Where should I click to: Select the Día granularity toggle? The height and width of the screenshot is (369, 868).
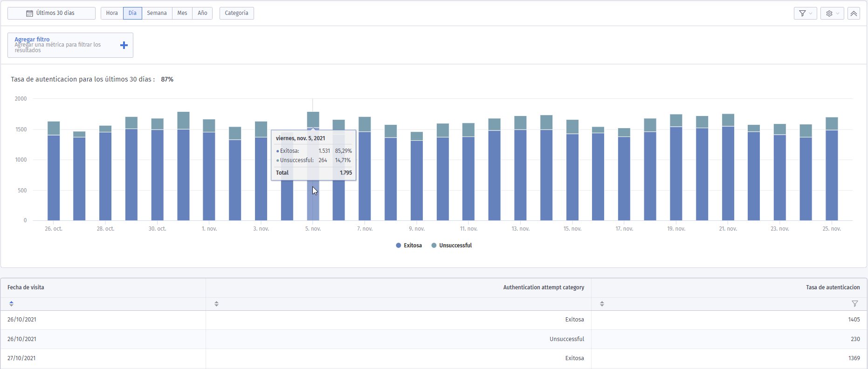(132, 13)
